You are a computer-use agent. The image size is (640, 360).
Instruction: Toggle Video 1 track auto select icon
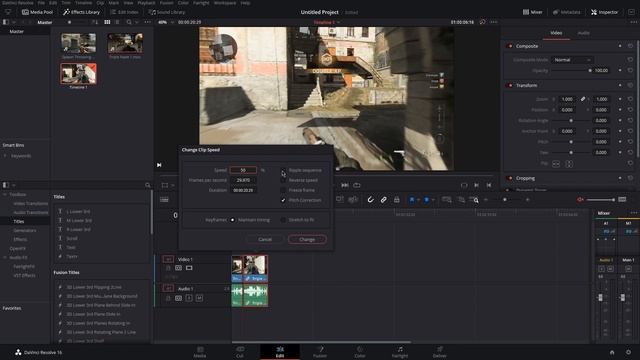point(178,268)
